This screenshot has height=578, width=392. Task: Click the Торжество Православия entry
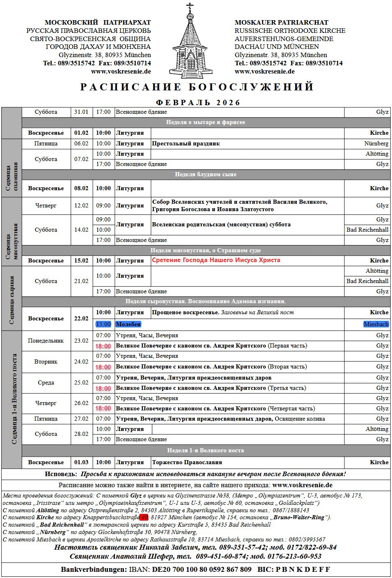coord(187,463)
